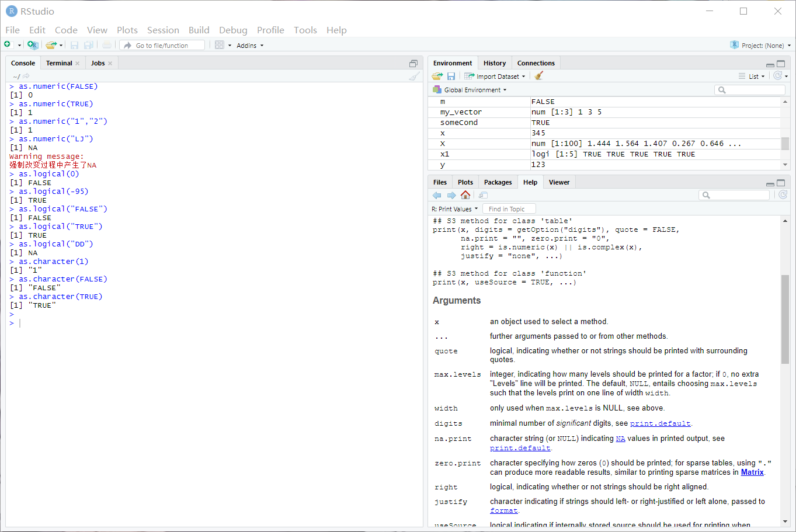The height and width of the screenshot is (532, 796).
Task: Switch to the Environment tab
Action: (453, 63)
